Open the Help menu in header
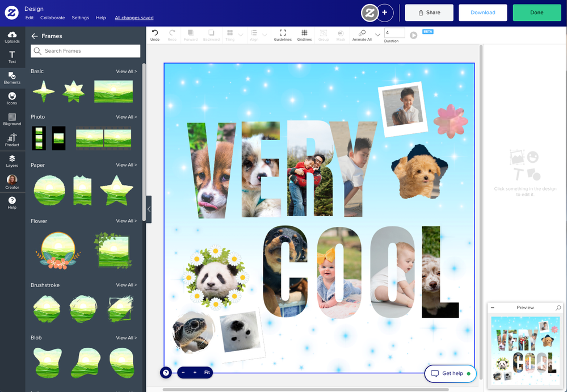The height and width of the screenshot is (392, 567). 101,18
